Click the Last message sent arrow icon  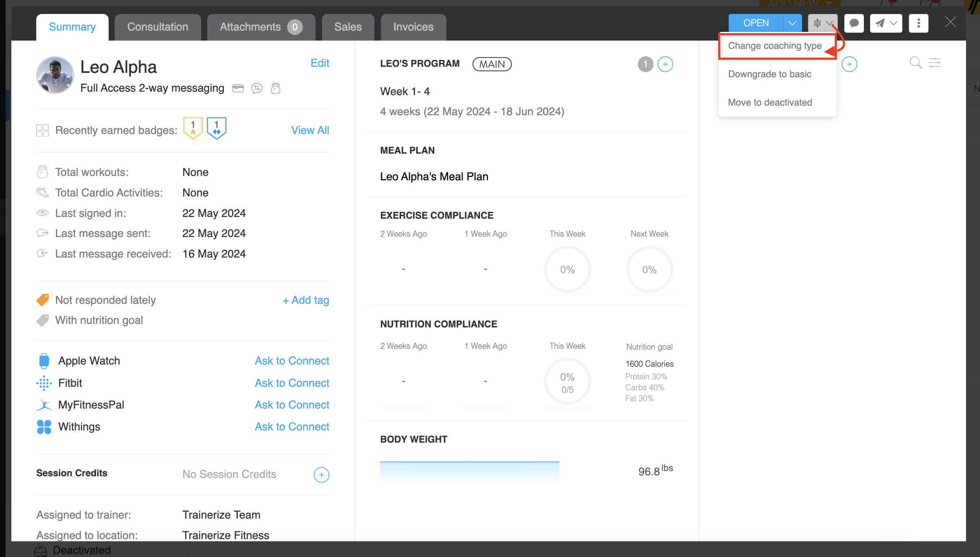click(x=42, y=233)
